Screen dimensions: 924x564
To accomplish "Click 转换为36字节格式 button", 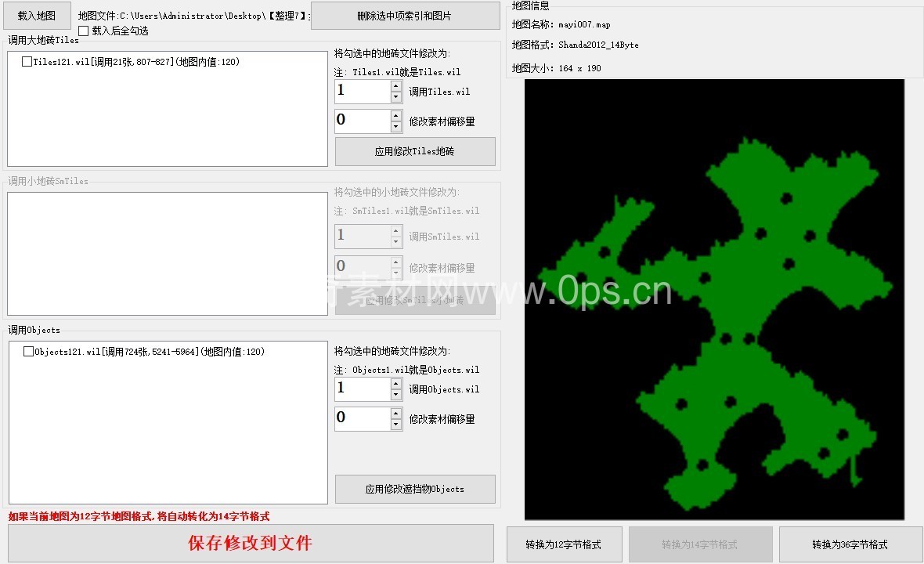I will (x=850, y=544).
